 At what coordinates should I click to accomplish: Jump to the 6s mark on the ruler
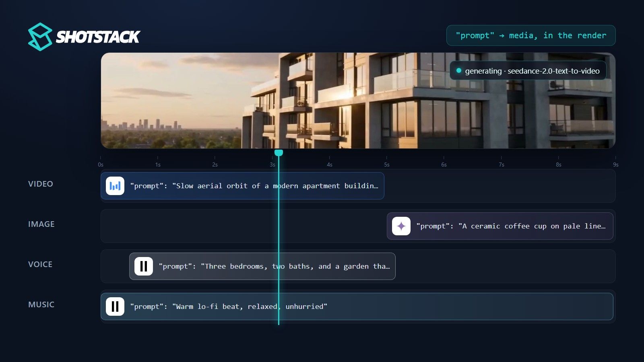pyautogui.click(x=444, y=165)
